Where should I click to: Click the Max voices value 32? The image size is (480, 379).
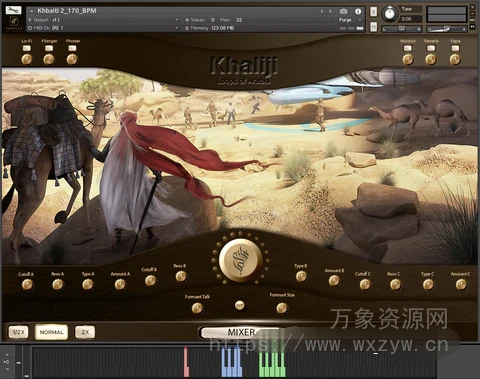[239, 20]
